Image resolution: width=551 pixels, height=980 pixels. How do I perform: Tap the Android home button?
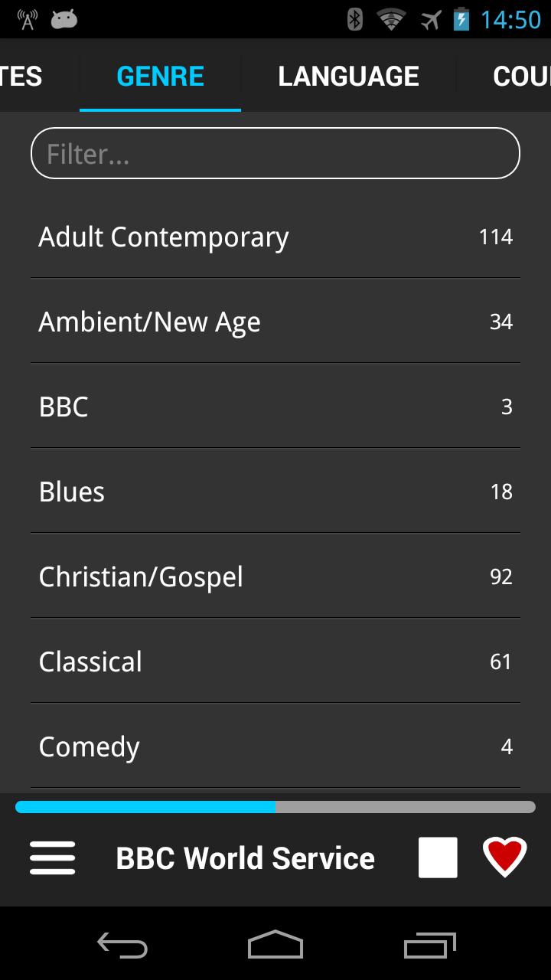275,946
